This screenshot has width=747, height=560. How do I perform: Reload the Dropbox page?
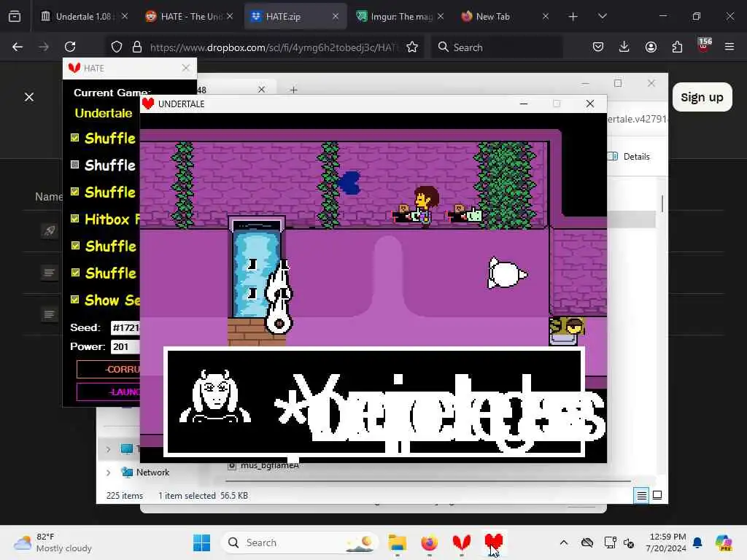click(70, 47)
